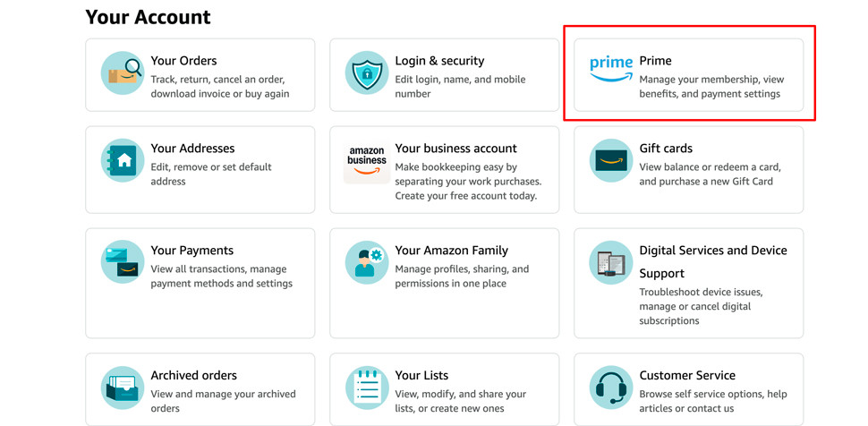Click the Your Amazon Family icon

(x=367, y=262)
